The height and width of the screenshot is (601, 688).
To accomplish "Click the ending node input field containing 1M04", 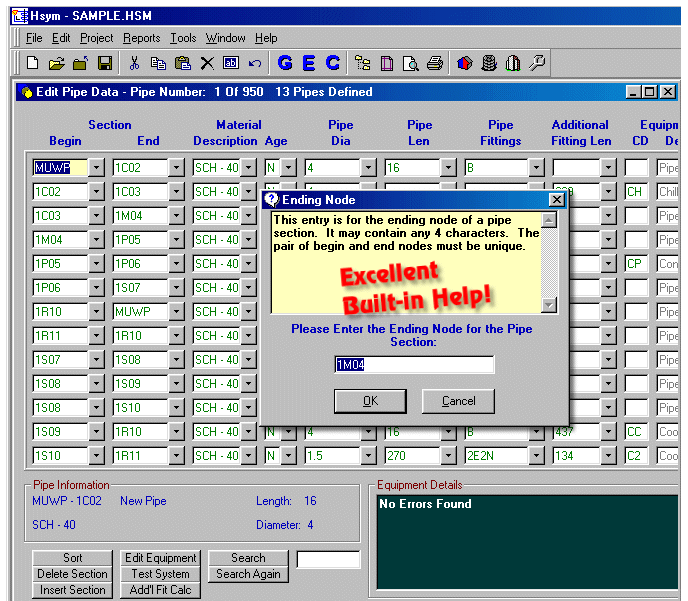I will [x=414, y=365].
